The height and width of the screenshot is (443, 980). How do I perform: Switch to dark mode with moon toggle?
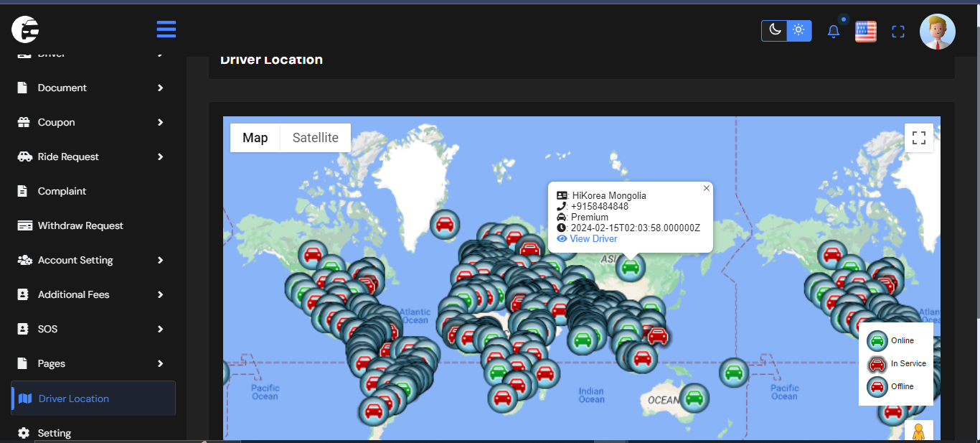(x=774, y=30)
